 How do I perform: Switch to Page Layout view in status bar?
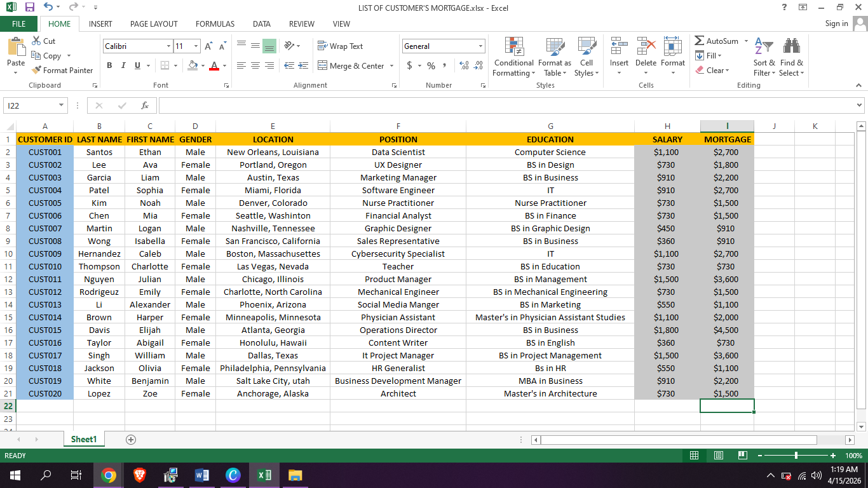point(718,456)
